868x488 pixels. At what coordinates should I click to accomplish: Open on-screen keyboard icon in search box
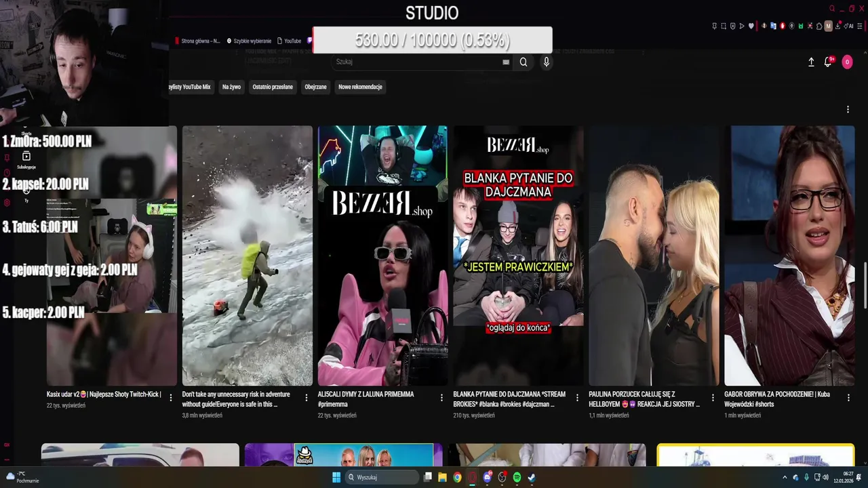[506, 62]
